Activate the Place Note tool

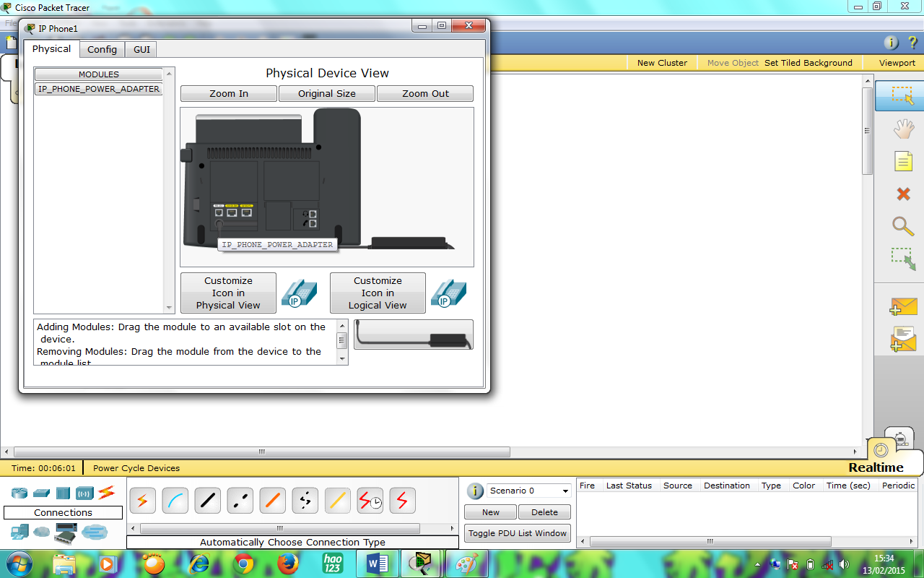[903, 160]
